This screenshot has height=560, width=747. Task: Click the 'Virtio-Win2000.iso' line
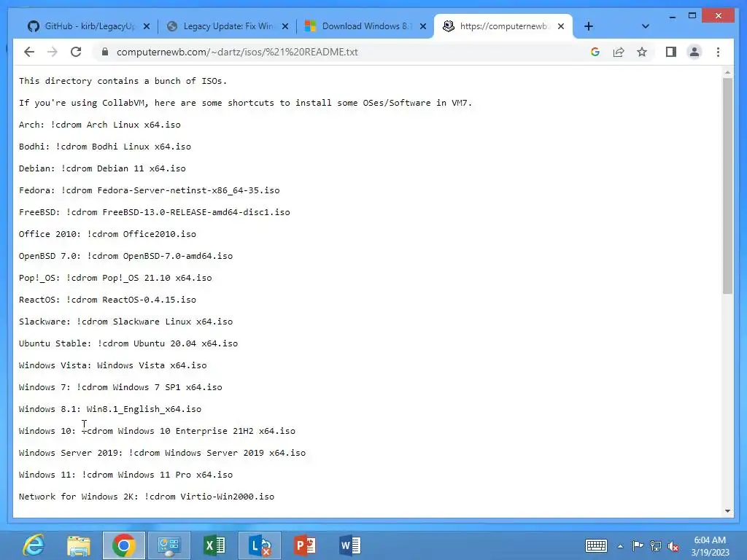pyautogui.click(x=147, y=497)
